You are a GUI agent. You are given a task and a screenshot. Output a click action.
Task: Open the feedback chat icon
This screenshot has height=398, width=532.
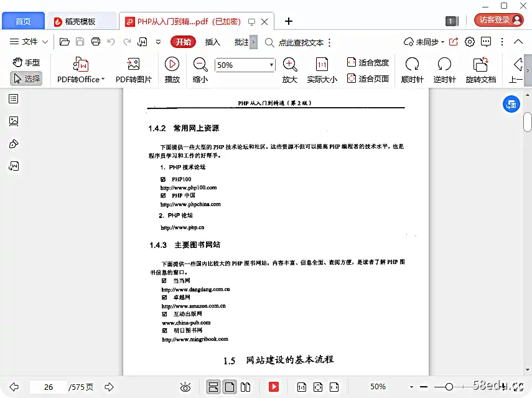click(x=486, y=42)
